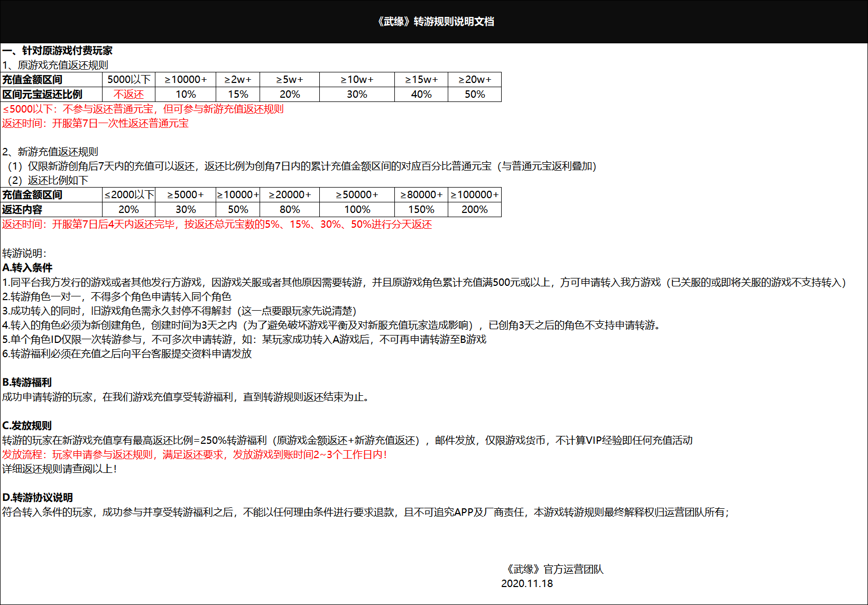Select the red line starting 发放流程：玩家申请参与返还规则
The width and height of the screenshot is (868, 605).
click(x=195, y=454)
